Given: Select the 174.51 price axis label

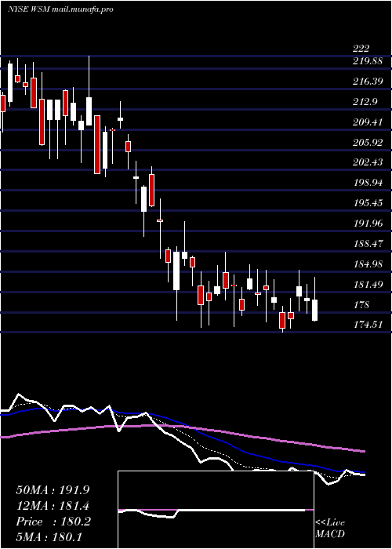Looking at the screenshot, I should click(x=368, y=325).
